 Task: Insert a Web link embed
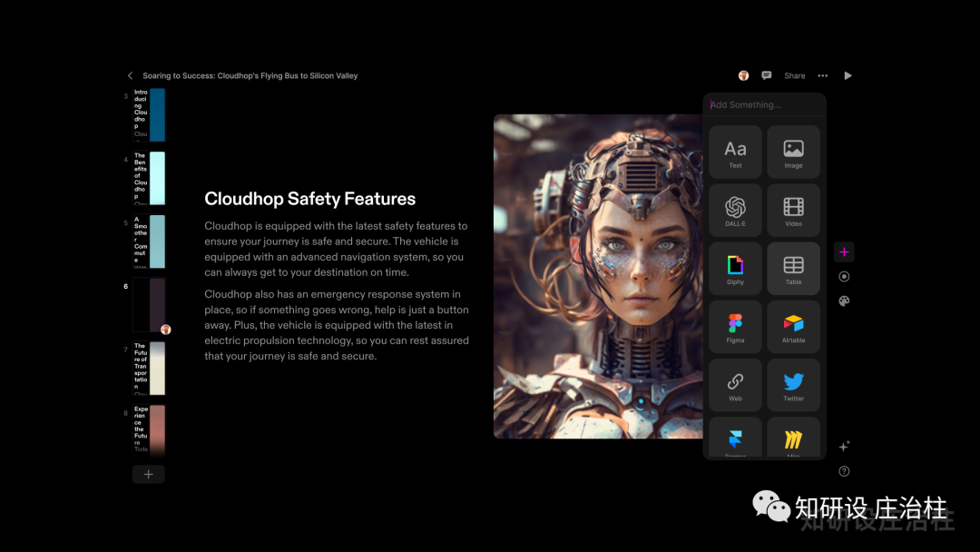pyautogui.click(x=735, y=385)
